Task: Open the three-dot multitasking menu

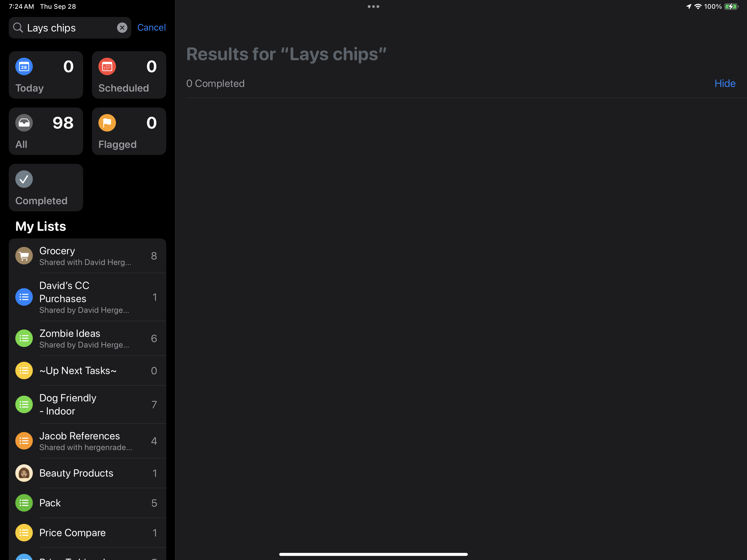Action: tap(373, 6)
